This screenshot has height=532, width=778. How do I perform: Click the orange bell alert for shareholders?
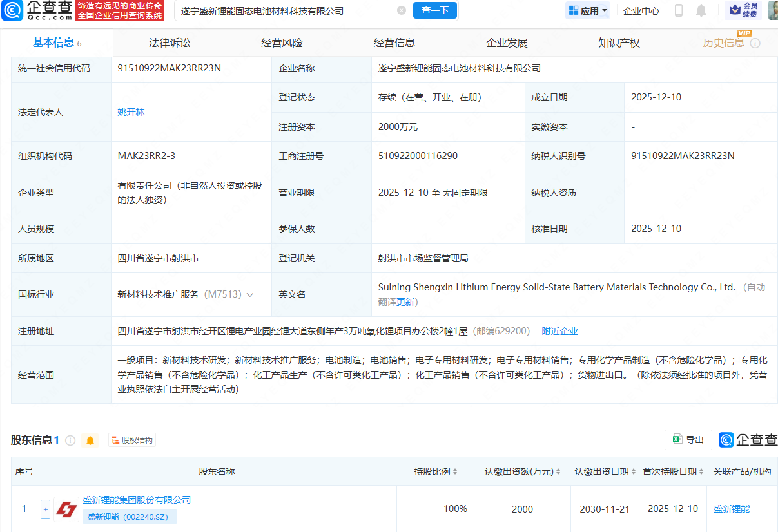(x=90, y=441)
